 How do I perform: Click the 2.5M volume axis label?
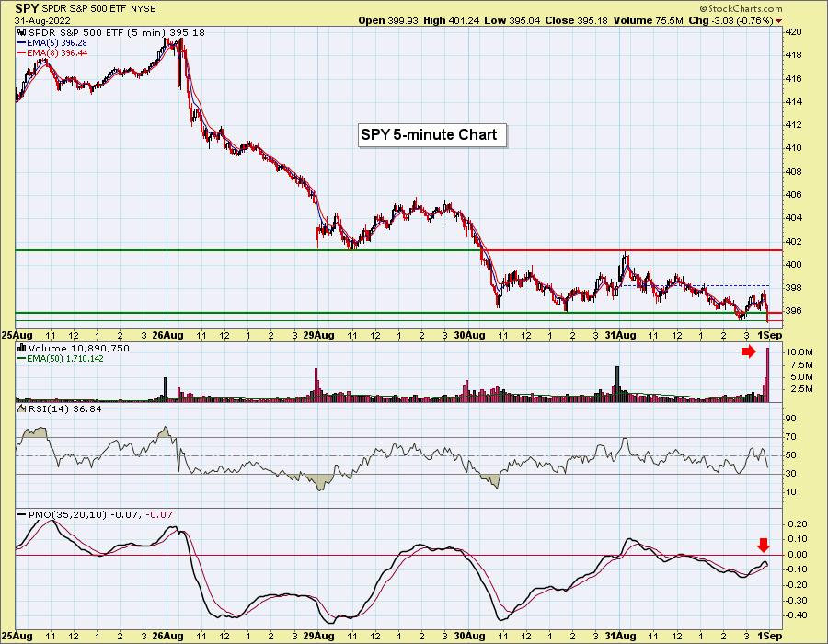pos(802,389)
